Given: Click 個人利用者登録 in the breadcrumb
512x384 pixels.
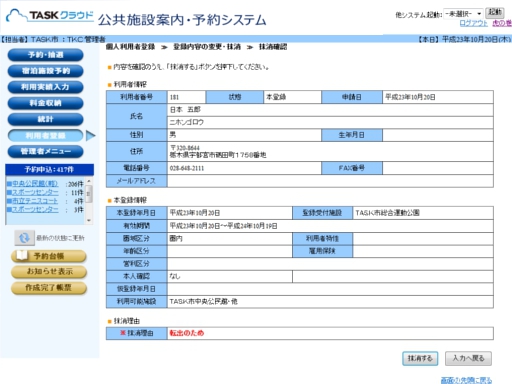Looking at the screenshot, I should (x=130, y=47).
